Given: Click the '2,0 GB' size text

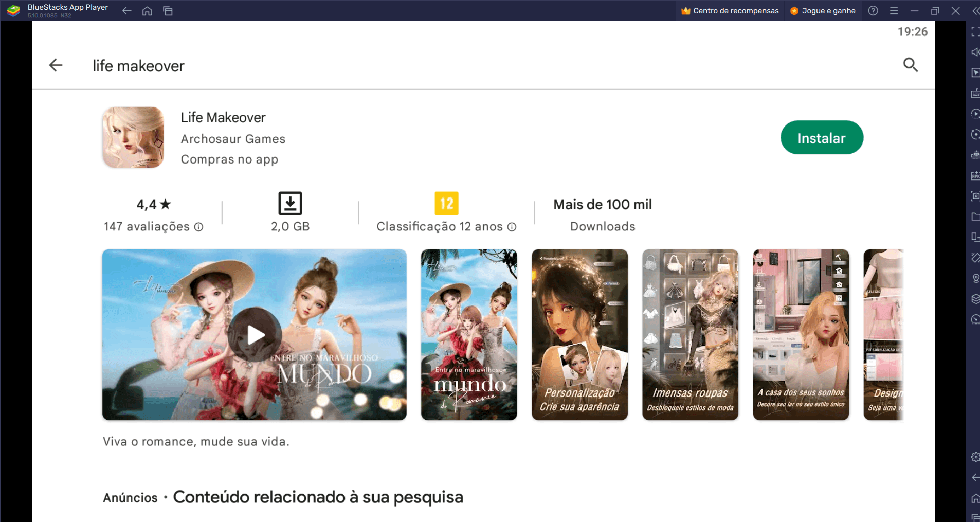Looking at the screenshot, I should 291,227.
